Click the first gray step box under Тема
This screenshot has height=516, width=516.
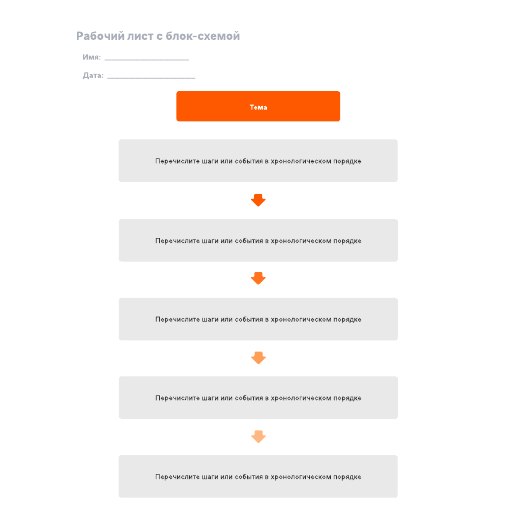pos(258,161)
